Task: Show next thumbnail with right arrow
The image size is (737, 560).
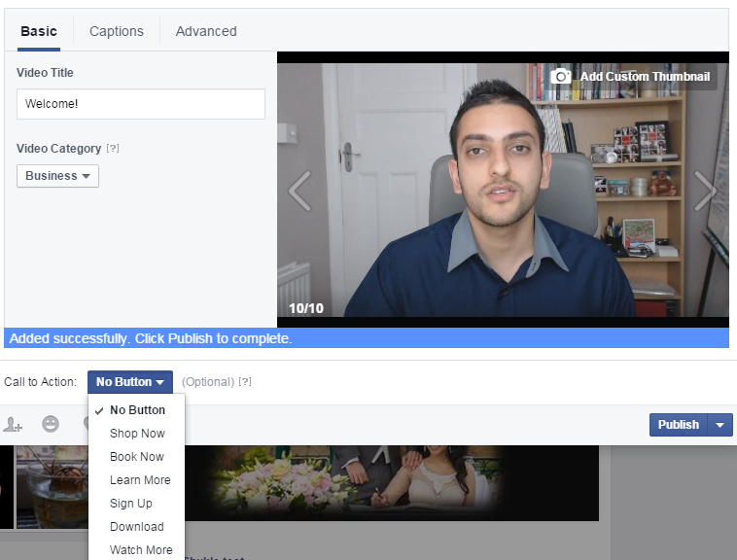Action: [x=706, y=191]
